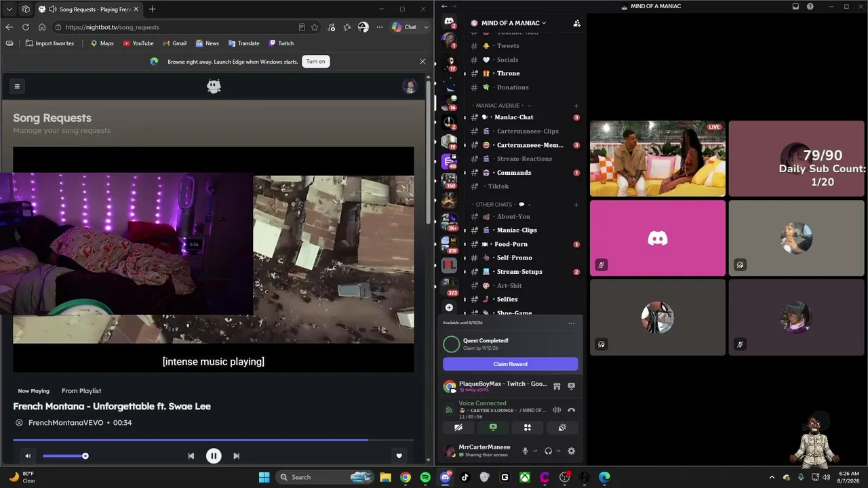This screenshot has width=868, height=488.
Task: Claim the quest reward
Action: 511,364
